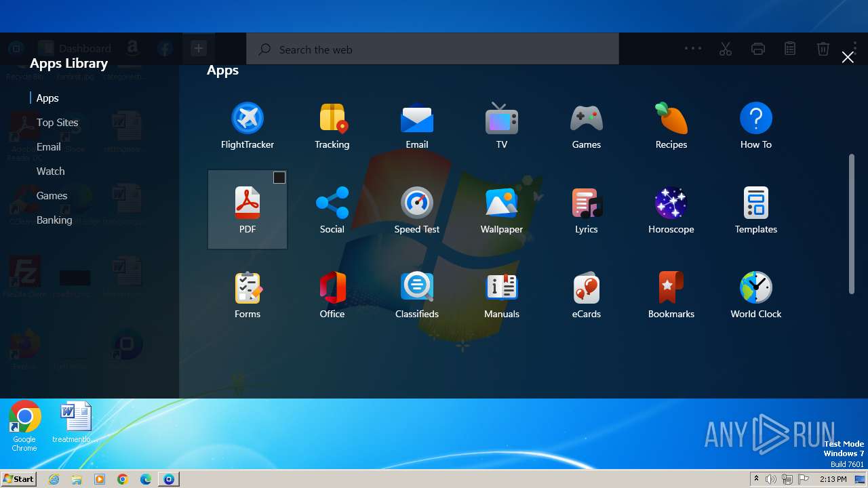Launch the Email envelope app
This screenshot has height=488, width=868.
(417, 125)
